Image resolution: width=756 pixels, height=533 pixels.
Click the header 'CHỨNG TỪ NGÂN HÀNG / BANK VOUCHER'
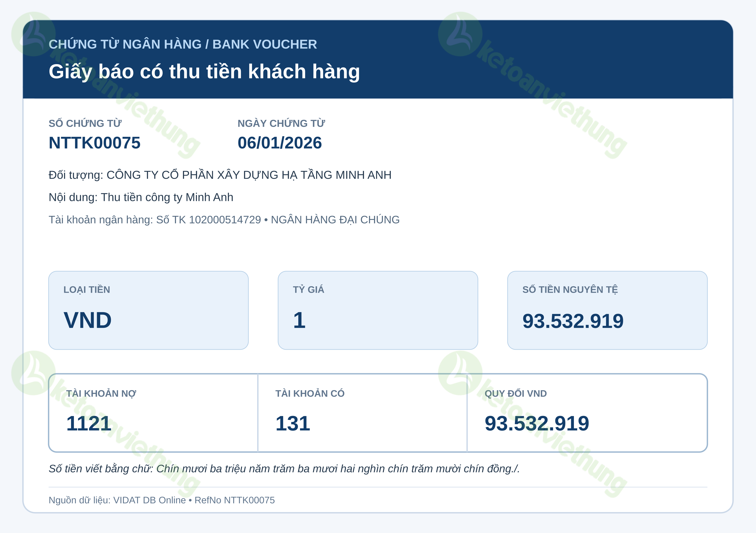(183, 44)
